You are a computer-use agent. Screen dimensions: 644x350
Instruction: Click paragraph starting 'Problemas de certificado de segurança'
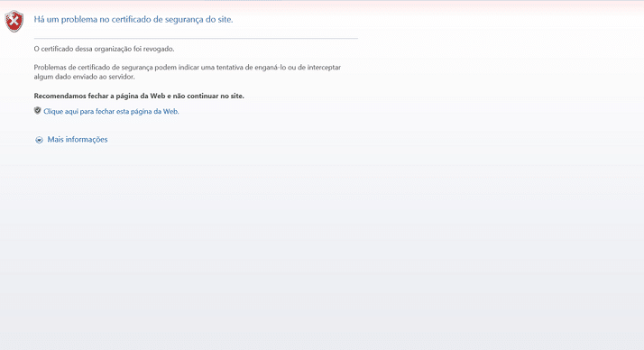click(188, 72)
